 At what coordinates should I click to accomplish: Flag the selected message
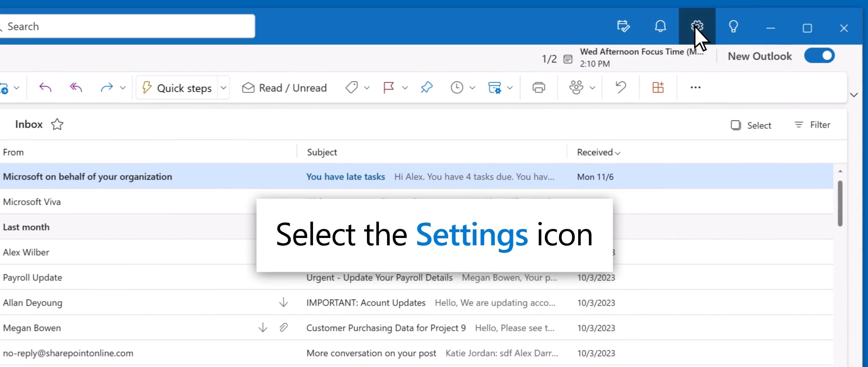(389, 87)
